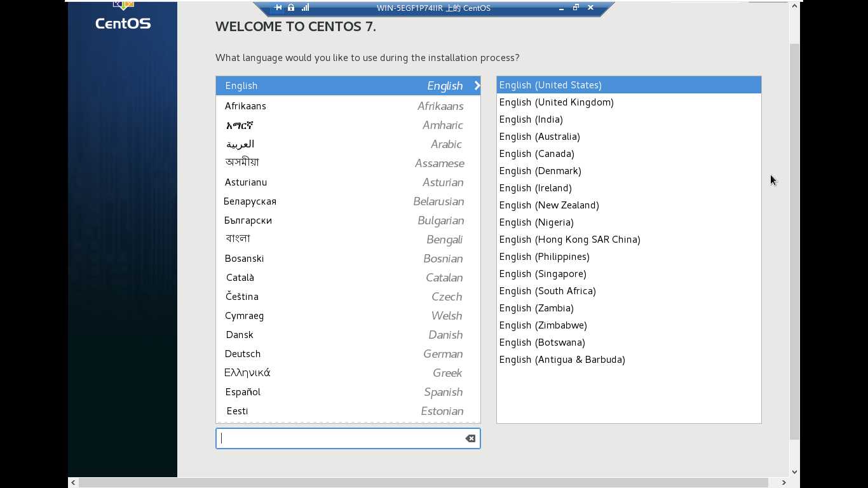Choose English (Philippines) locale
868x488 pixels.
pos(629,257)
